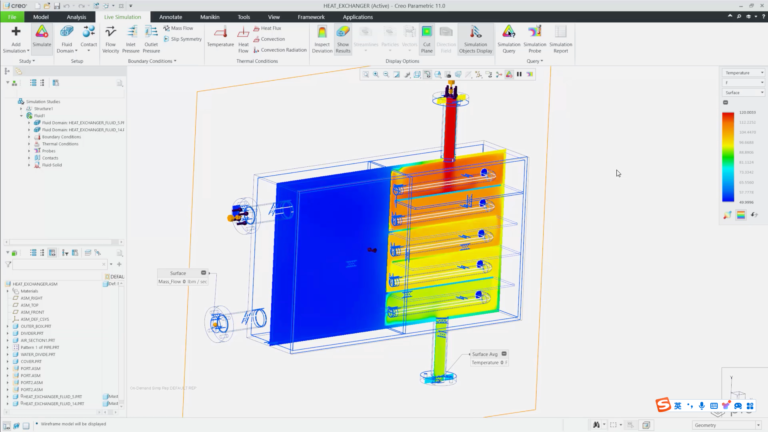Click the model tree filter field
This screenshot has height=432, width=768.
[x=59, y=264]
